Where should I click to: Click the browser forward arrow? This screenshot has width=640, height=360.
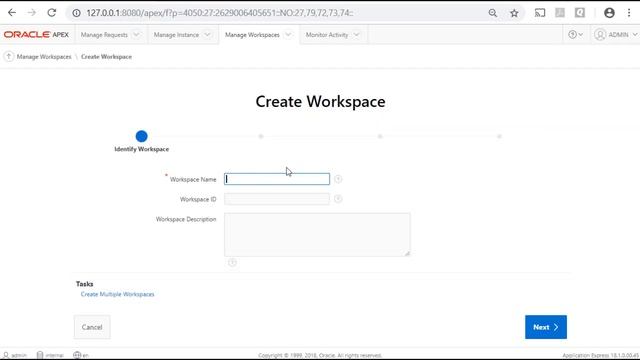pyautogui.click(x=32, y=13)
